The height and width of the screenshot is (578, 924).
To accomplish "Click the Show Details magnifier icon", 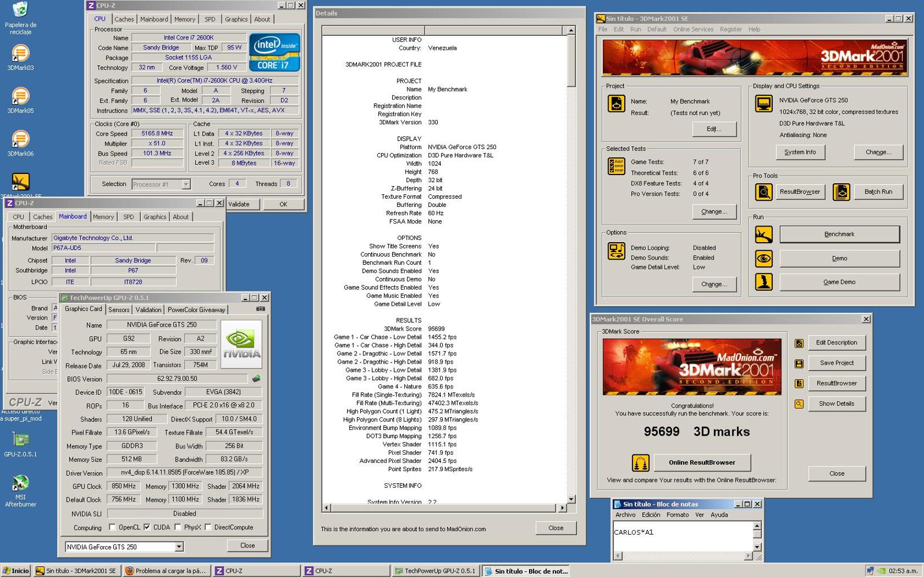I will [x=799, y=404].
